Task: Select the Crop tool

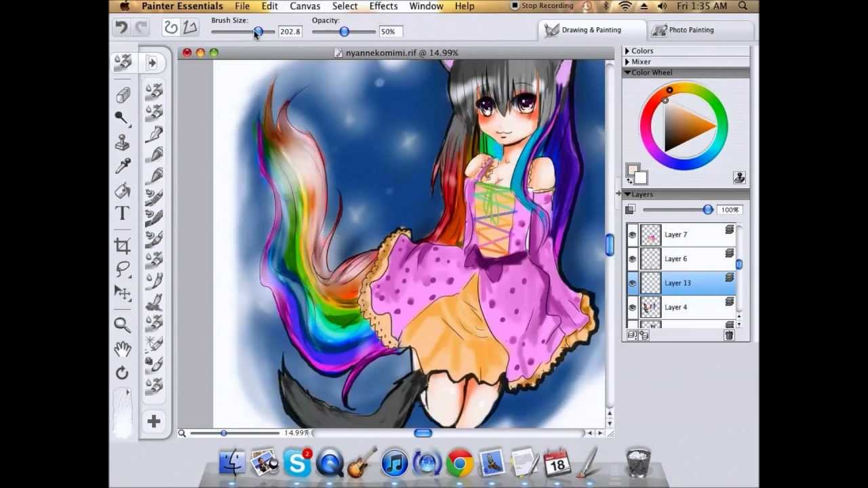Action: pyautogui.click(x=123, y=245)
